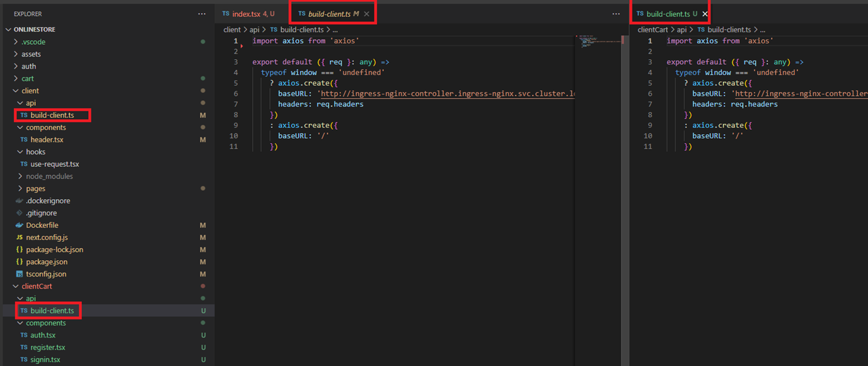868x366 pixels.
Task: Close the right build-client.ts tab
Action: 705,14
